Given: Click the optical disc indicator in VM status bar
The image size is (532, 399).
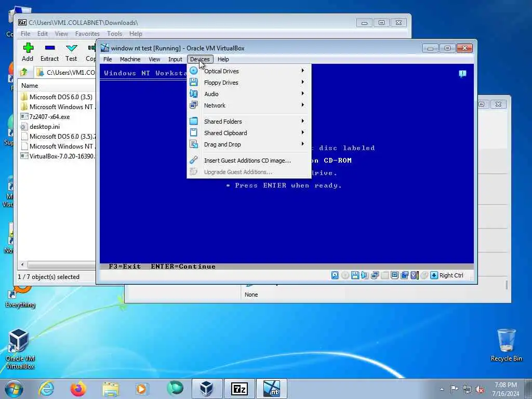Looking at the screenshot, I should pyautogui.click(x=345, y=275).
